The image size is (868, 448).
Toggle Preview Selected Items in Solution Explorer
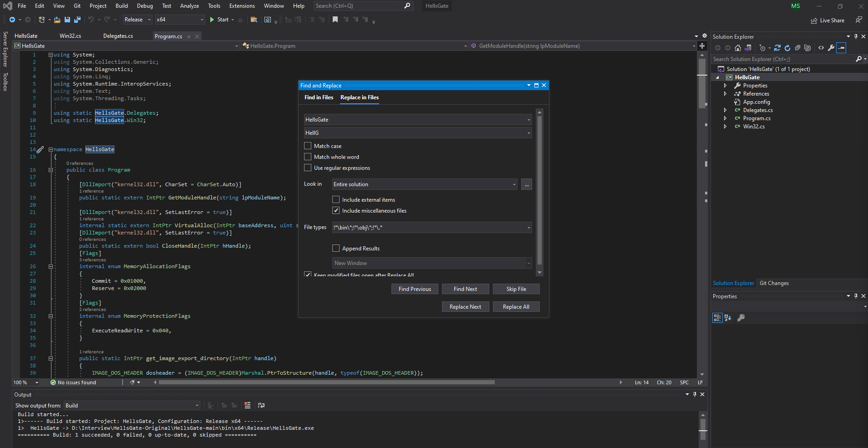841,48
